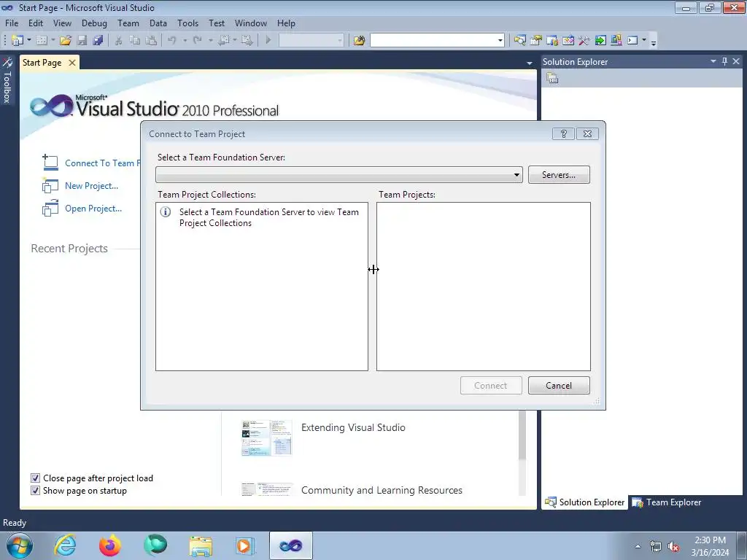Click the Team Explorer toolbar icon
747x560 pixels.
click(552, 41)
